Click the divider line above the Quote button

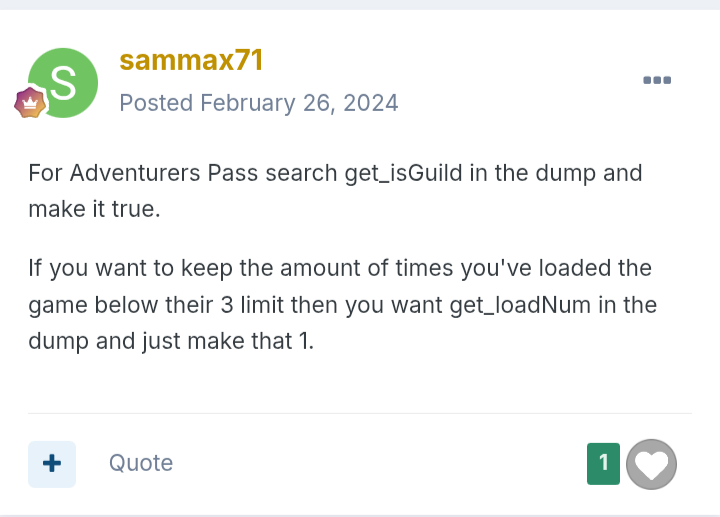359,413
